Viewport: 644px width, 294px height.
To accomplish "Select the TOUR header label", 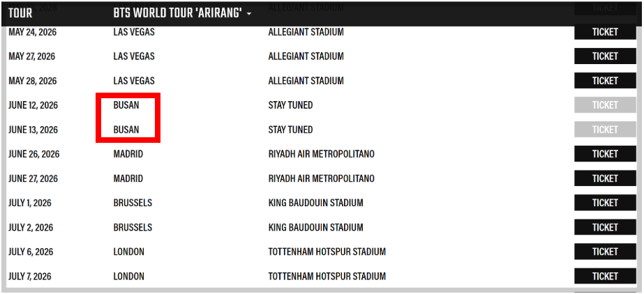I will pyautogui.click(x=20, y=13).
